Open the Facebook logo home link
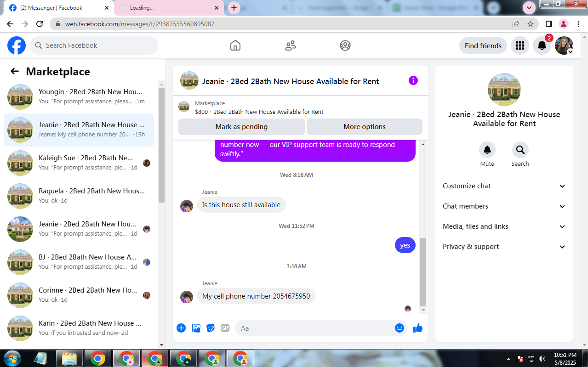The image size is (588, 367). point(17,45)
